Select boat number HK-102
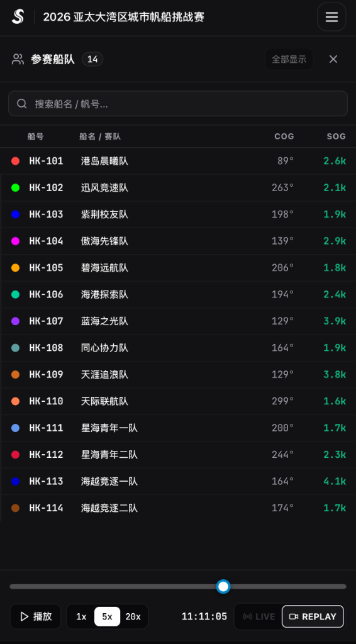Screen dimensions: 356x644 tap(46, 187)
